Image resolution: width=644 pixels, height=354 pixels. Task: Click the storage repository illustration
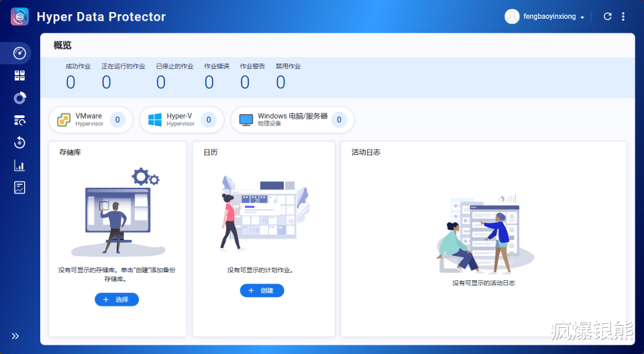pyautogui.click(x=118, y=213)
